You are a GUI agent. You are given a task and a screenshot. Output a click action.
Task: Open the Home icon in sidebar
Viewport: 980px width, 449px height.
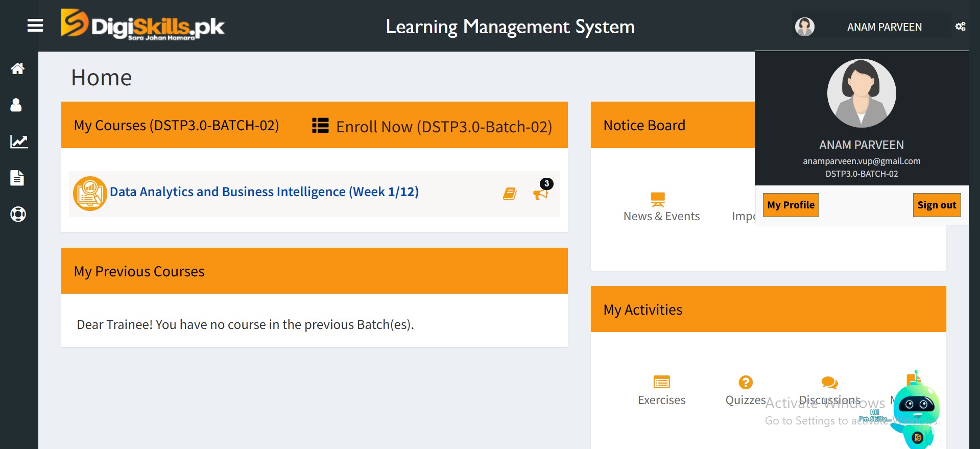click(x=18, y=68)
